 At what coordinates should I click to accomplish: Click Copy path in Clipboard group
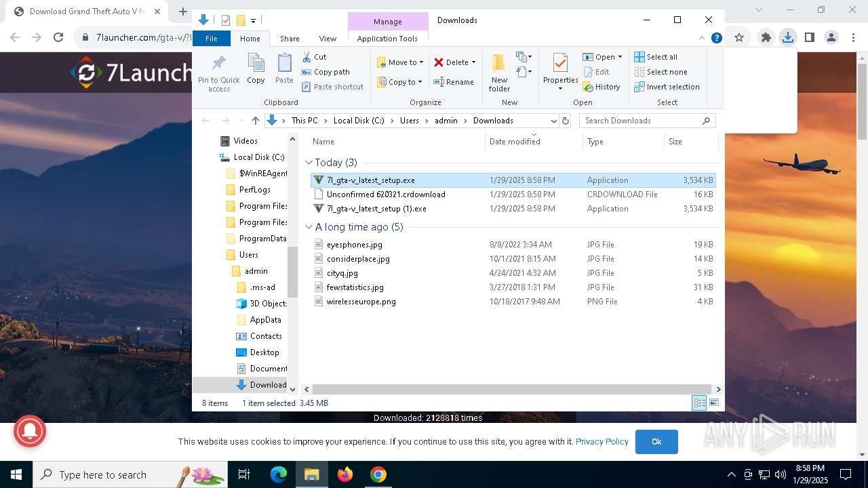[325, 72]
